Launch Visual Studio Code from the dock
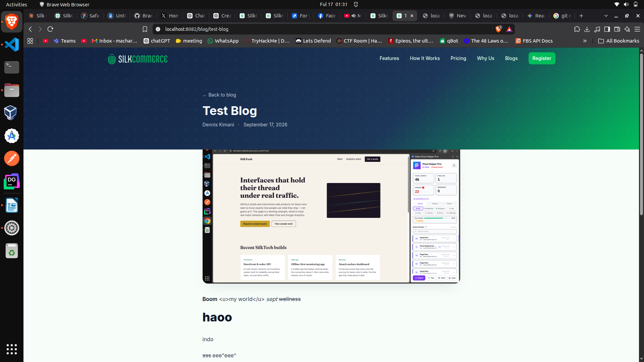Screen dimensions: 644x362 (12, 45)
